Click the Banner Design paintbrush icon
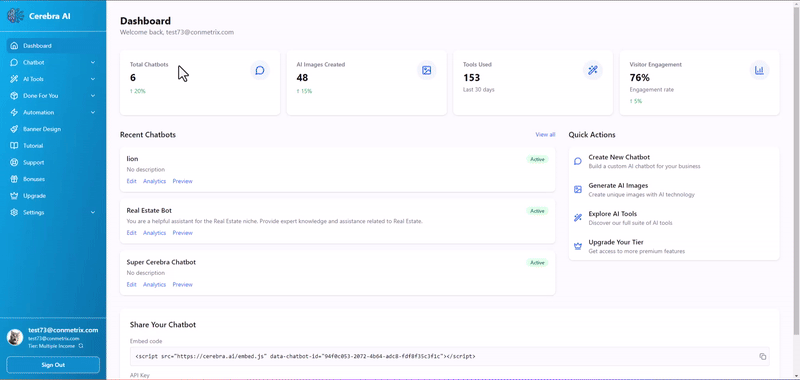This screenshot has height=380, width=800. (14, 129)
